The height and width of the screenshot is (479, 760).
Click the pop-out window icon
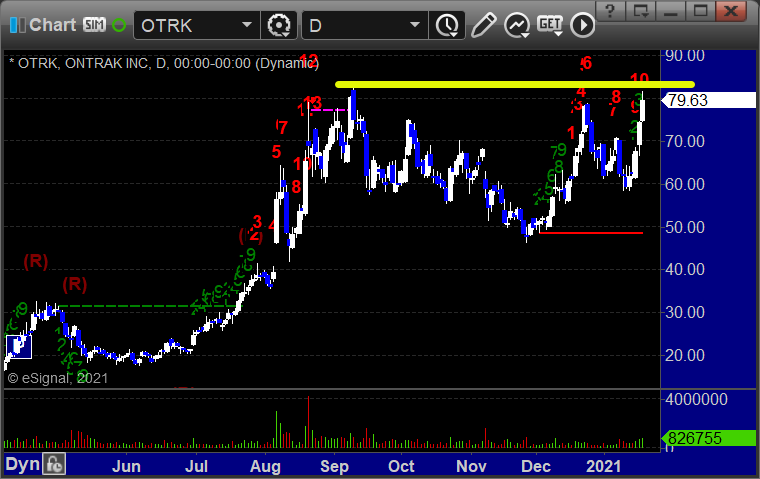[x=640, y=10]
